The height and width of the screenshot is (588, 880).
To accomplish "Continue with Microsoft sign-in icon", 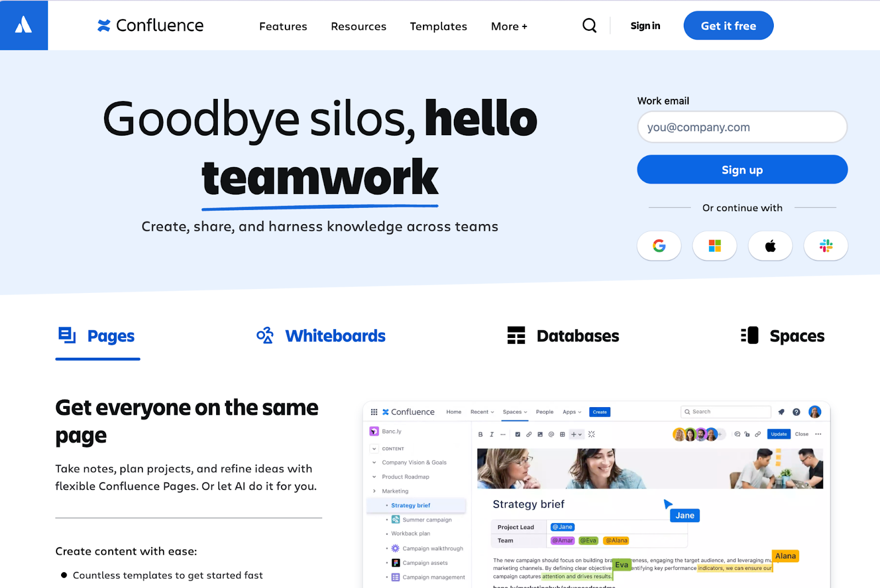I will tap(714, 246).
